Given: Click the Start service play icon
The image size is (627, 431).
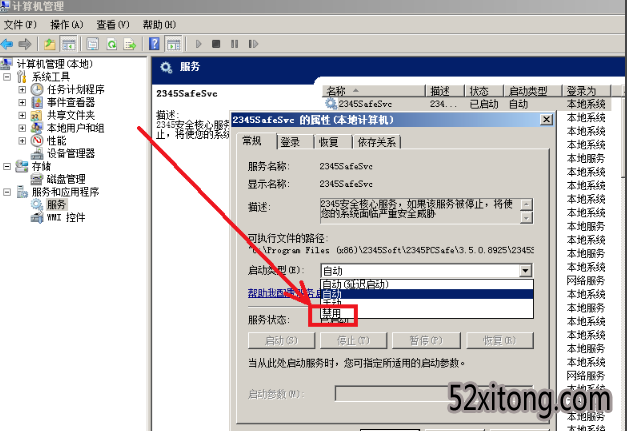Looking at the screenshot, I should coord(198,44).
